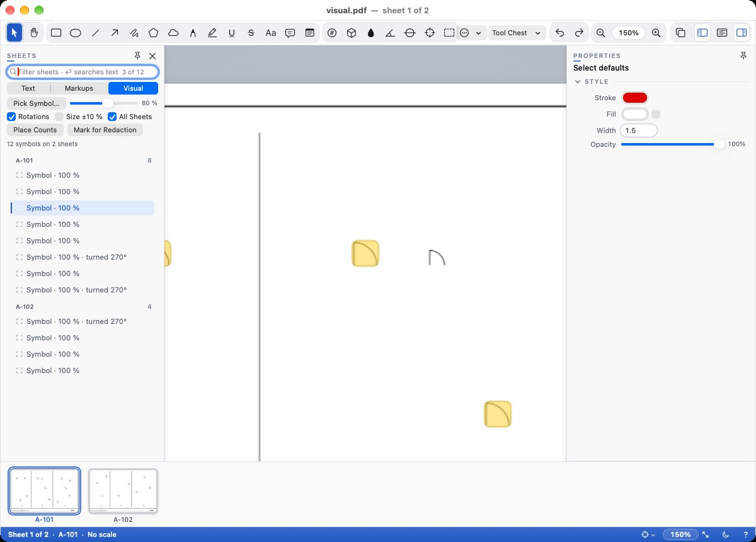Click Mark for Redaction button

(105, 130)
